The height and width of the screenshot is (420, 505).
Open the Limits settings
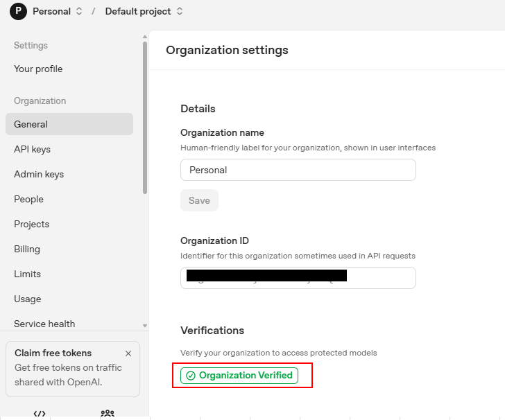click(x=27, y=274)
